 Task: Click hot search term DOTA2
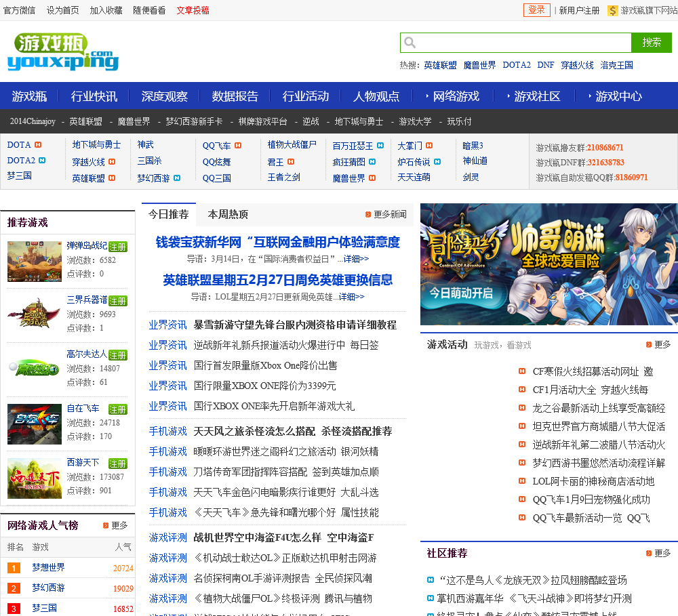click(x=516, y=65)
